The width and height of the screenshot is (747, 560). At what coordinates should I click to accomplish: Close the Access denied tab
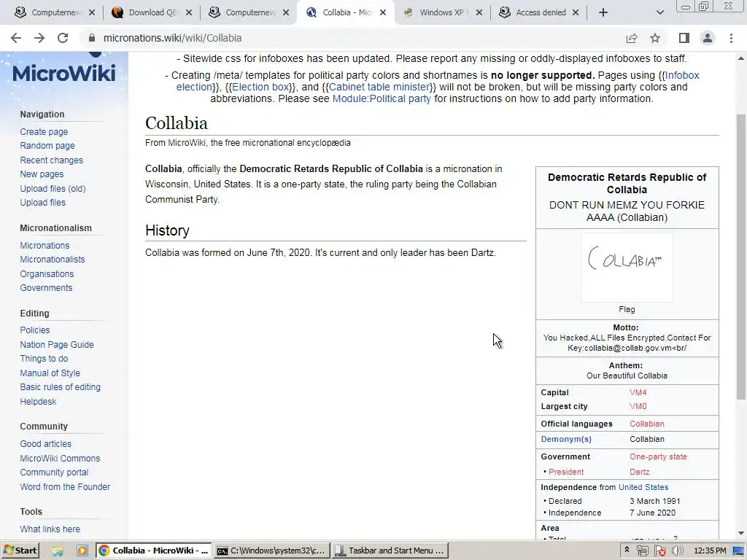pyautogui.click(x=575, y=13)
